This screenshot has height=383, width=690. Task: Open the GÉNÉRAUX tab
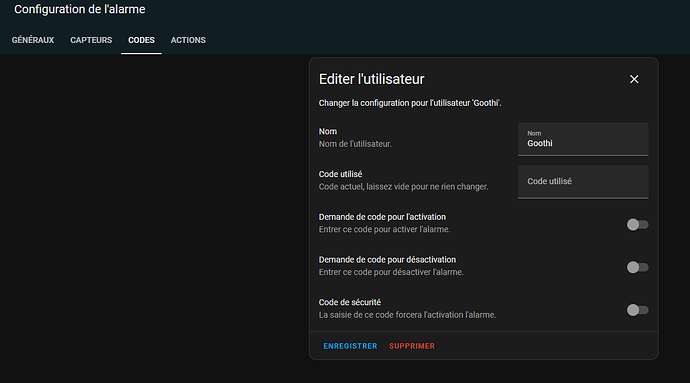coord(33,40)
